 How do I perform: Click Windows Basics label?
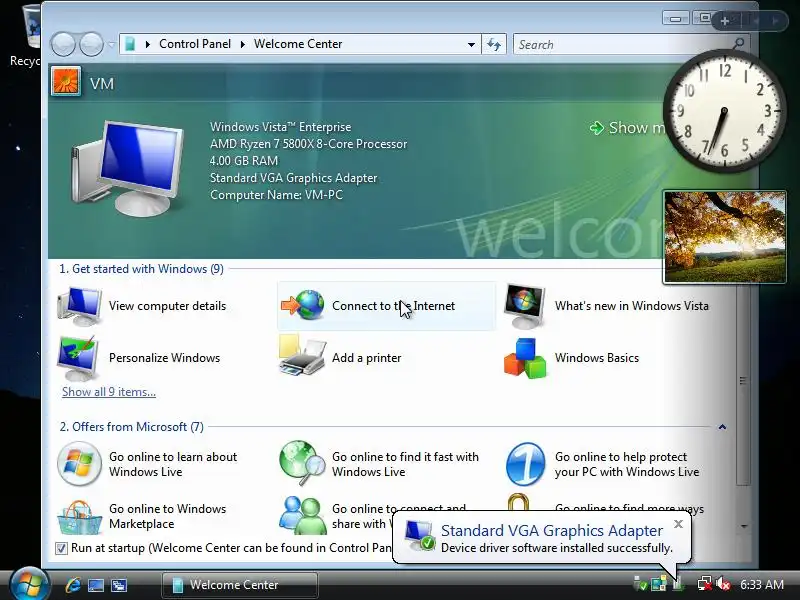click(x=597, y=358)
